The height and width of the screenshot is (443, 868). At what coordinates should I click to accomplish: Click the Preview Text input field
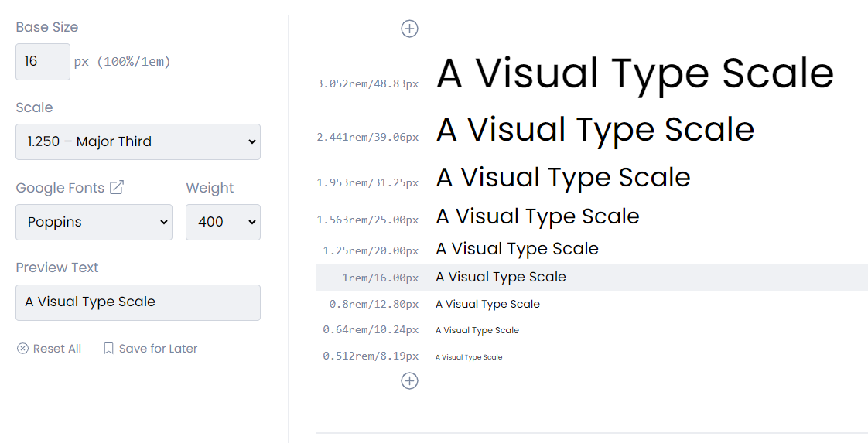(x=138, y=302)
